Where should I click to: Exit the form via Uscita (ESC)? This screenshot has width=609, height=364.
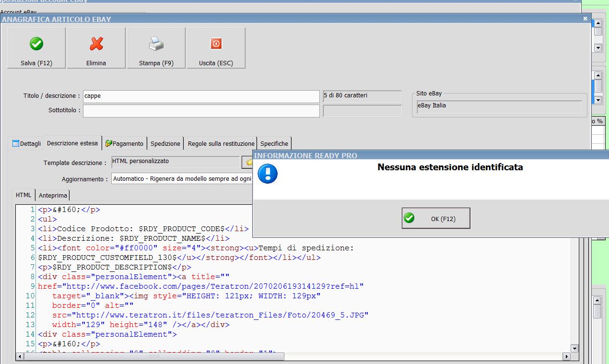tap(216, 48)
